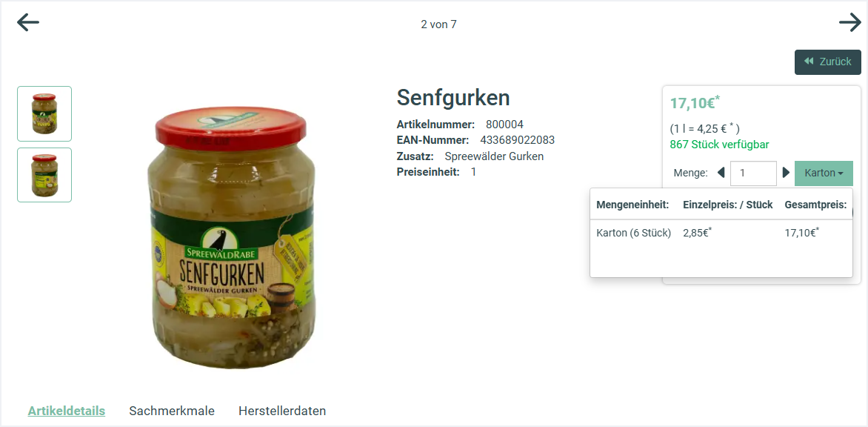
Task: Select the second Senfgurken thumbnail image
Action: coord(44,175)
